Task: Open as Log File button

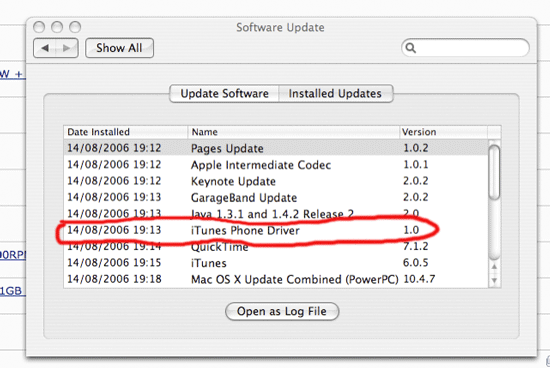Action: click(x=282, y=311)
